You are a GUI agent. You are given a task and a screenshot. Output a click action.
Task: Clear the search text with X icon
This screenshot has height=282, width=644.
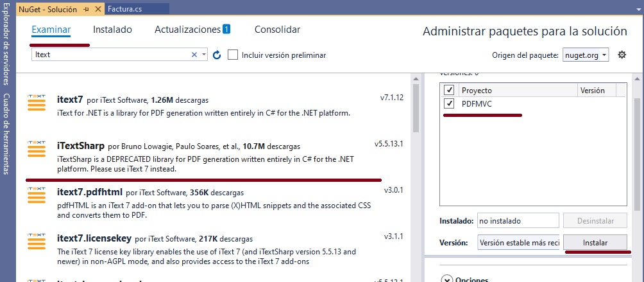pyautogui.click(x=194, y=55)
